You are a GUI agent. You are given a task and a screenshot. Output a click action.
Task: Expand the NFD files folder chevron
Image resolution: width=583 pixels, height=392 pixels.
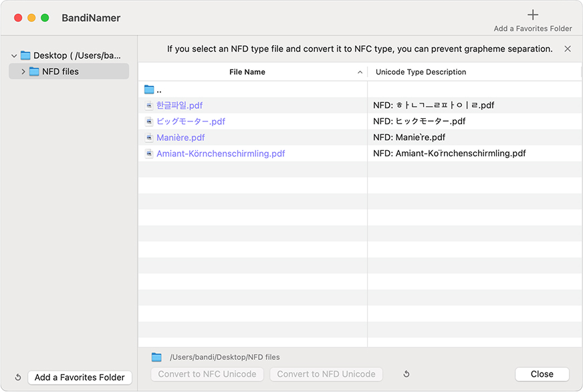(23, 71)
